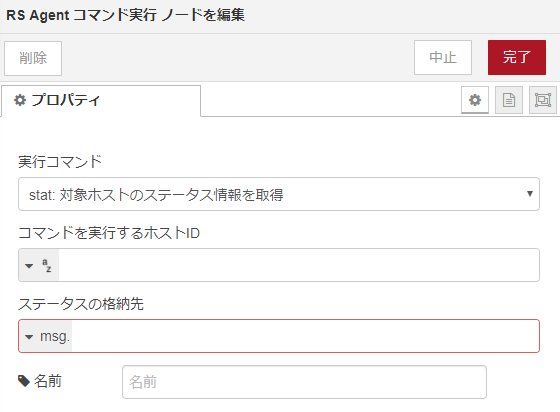
Task: Select the stat command combo box
Action: coord(279,194)
